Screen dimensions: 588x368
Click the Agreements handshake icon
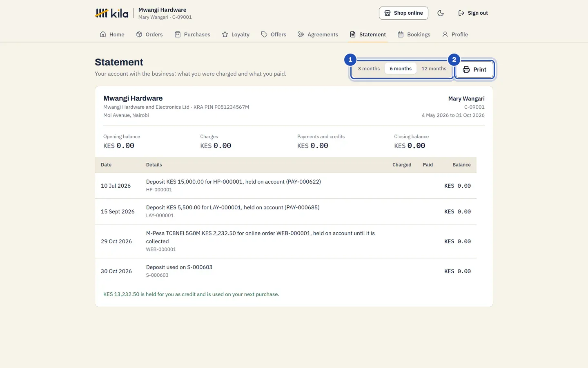[x=301, y=34]
